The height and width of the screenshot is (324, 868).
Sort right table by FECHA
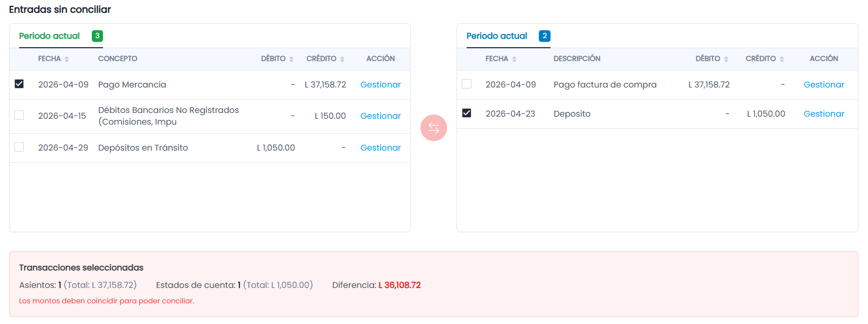pos(501,59)
